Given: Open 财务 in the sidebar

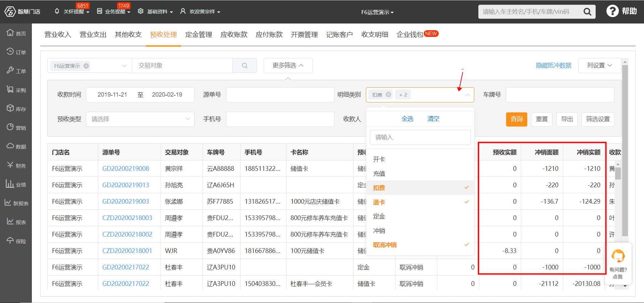Looking at the screenshot, I should point(16,165).
